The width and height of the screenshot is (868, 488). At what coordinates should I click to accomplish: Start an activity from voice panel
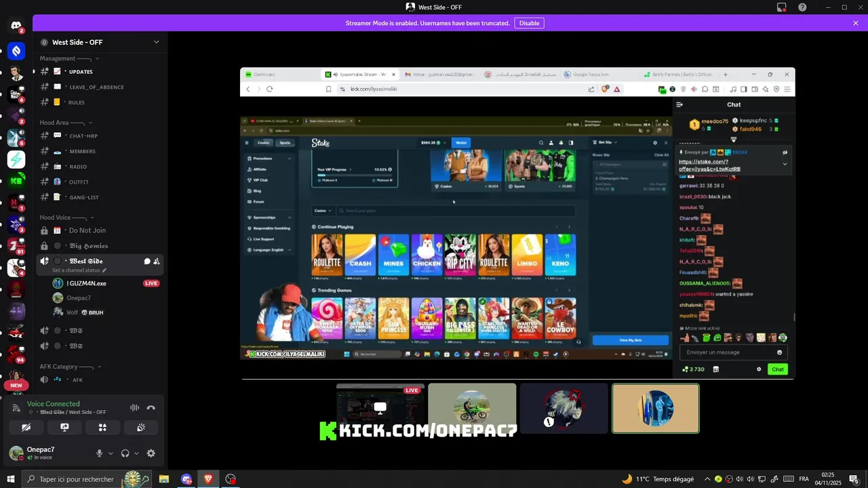(x=102, y=427)
